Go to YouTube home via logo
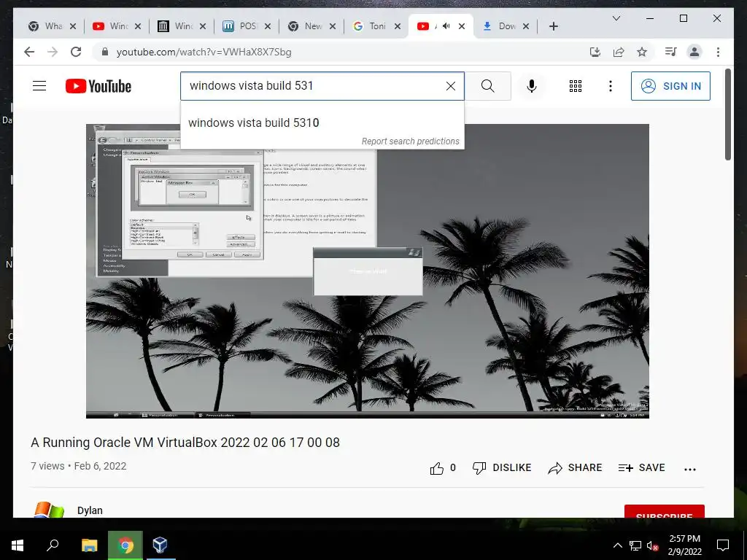The width and height of the screenshot is (747, 560). 98,86
